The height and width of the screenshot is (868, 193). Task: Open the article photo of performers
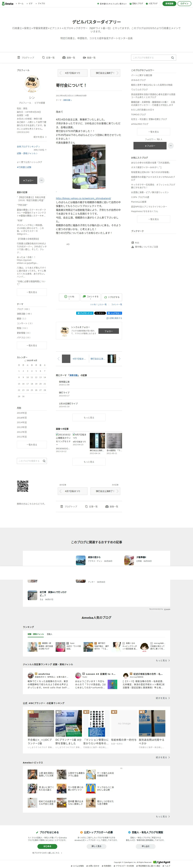89,167
